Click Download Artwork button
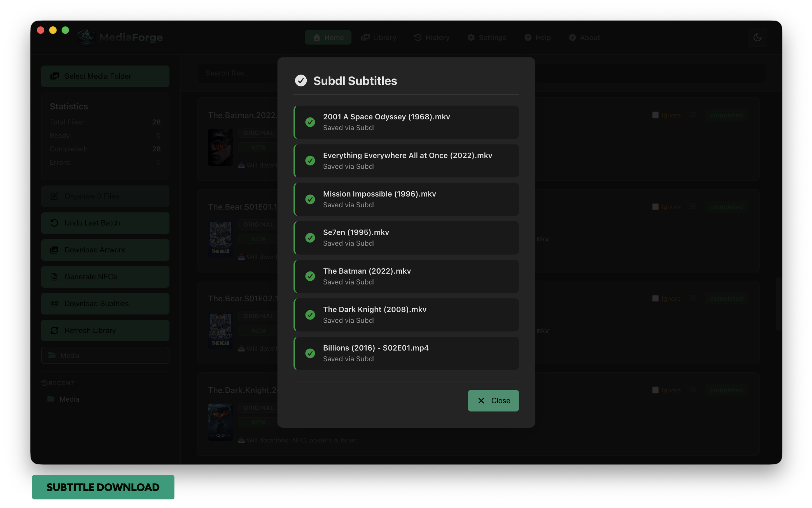 pyautogui.click(x=105, y=250)
